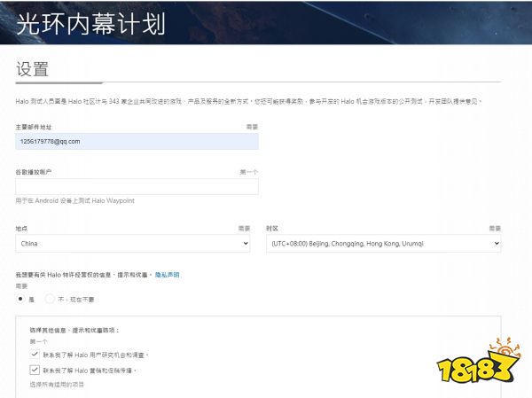Open the China location dropdown
The height and width of the screenshot is (398, 532).
pos(133,243)
